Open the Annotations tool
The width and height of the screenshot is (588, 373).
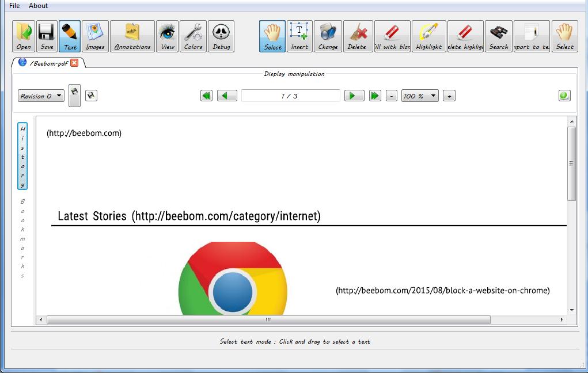132,36
